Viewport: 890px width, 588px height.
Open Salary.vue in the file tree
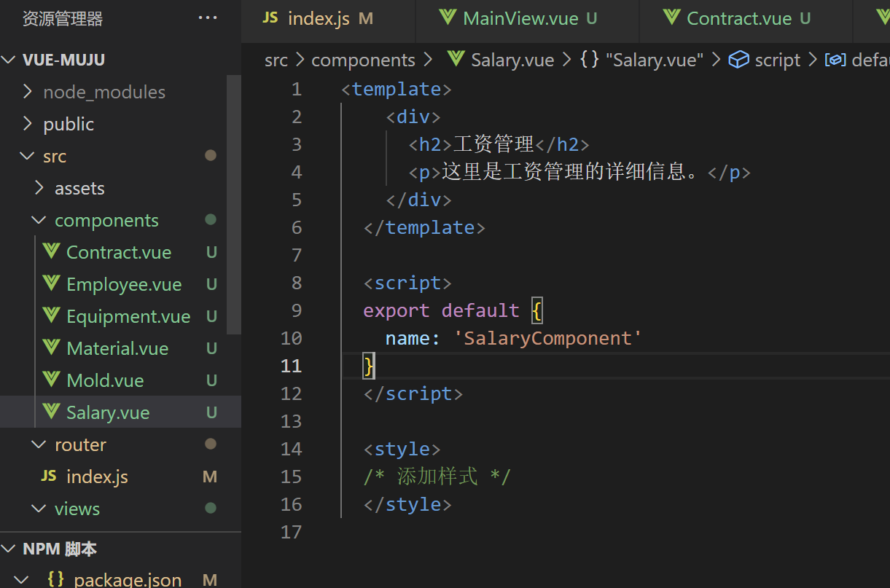108,412
